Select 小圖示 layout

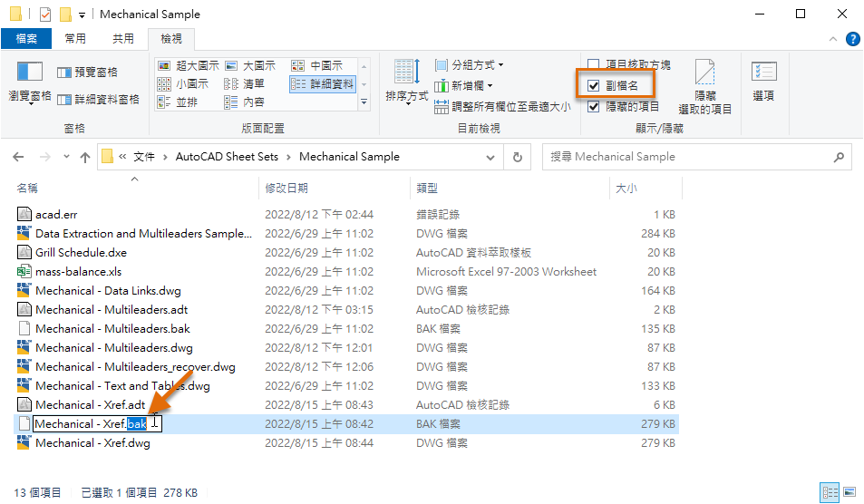pos(183,83)
